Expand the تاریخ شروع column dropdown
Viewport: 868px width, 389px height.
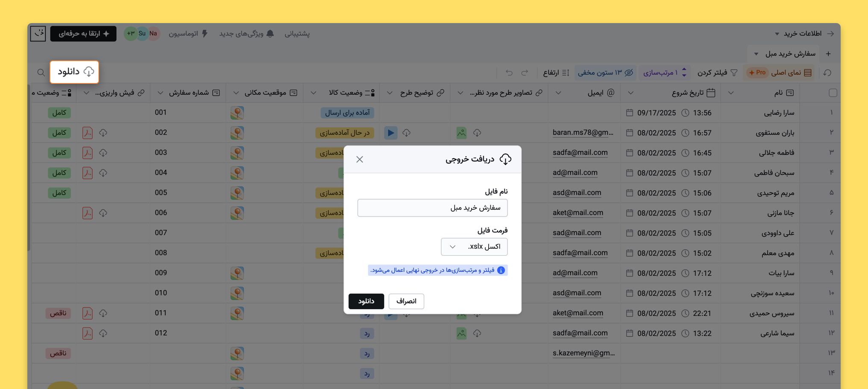[630, 93]
